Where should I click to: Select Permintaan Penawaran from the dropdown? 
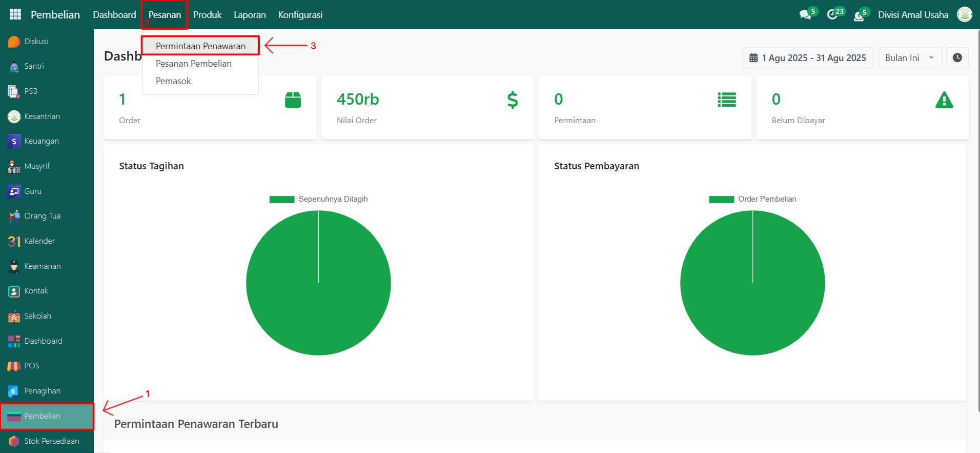200,46
